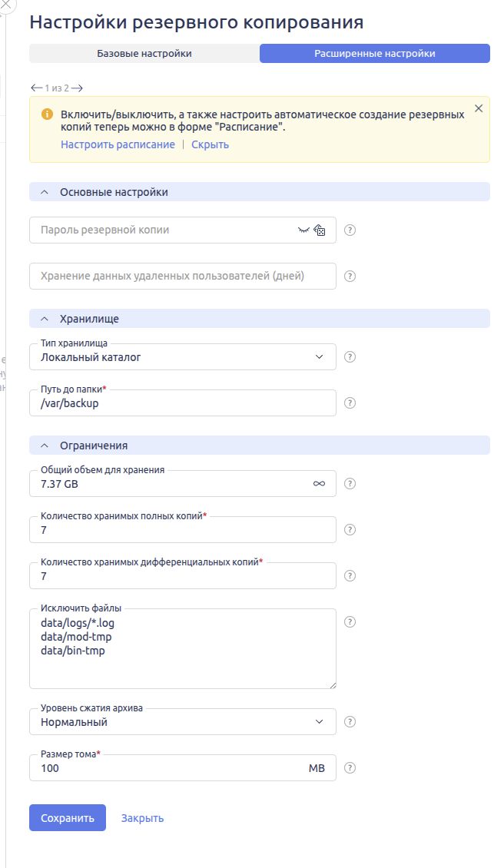Go to next hint with right arrow
This screenshot has height=868, width=504.
click(x=77, y=88)
